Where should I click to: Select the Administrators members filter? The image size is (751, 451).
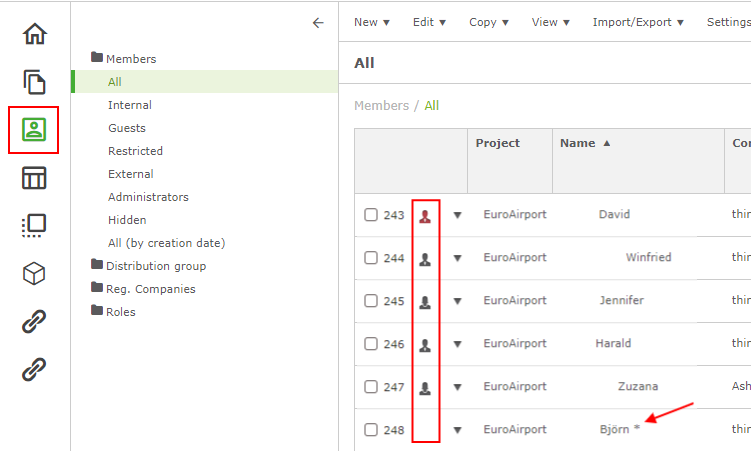tap(148, 197)
